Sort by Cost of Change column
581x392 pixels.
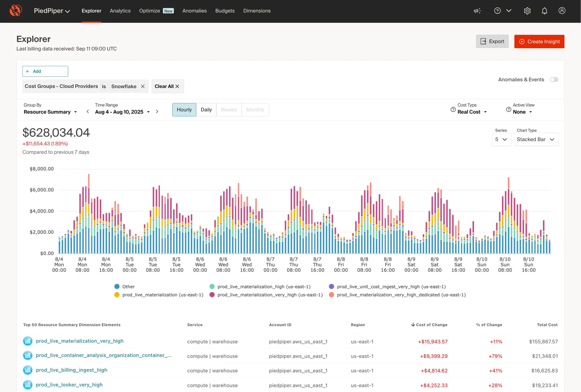[429, 325]
